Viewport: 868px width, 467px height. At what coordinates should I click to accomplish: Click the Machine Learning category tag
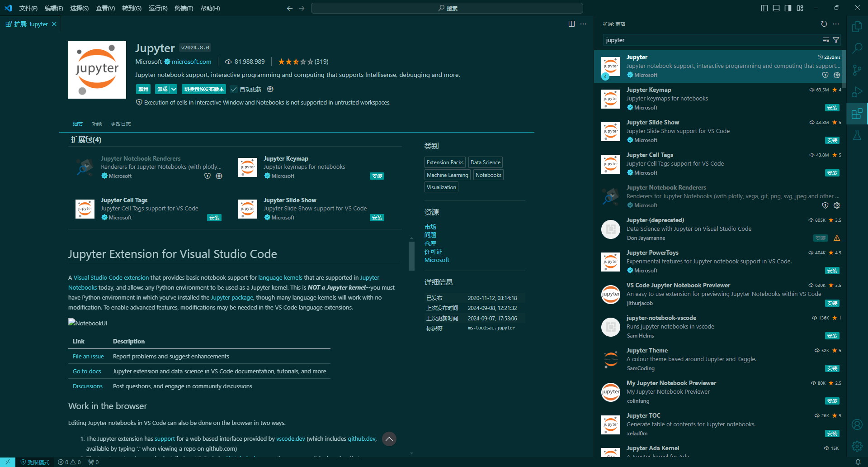tap(448, 175)
